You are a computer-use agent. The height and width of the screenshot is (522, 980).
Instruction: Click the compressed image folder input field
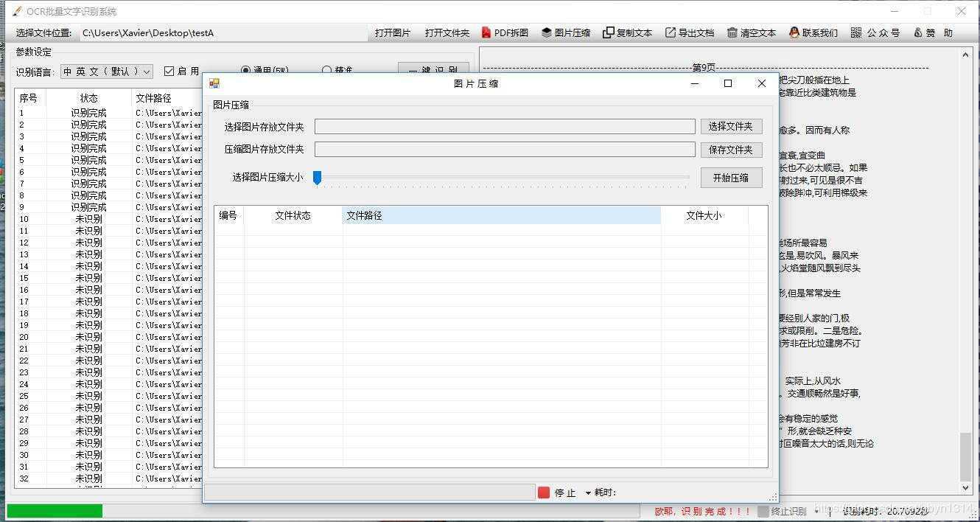click(505, 149)
